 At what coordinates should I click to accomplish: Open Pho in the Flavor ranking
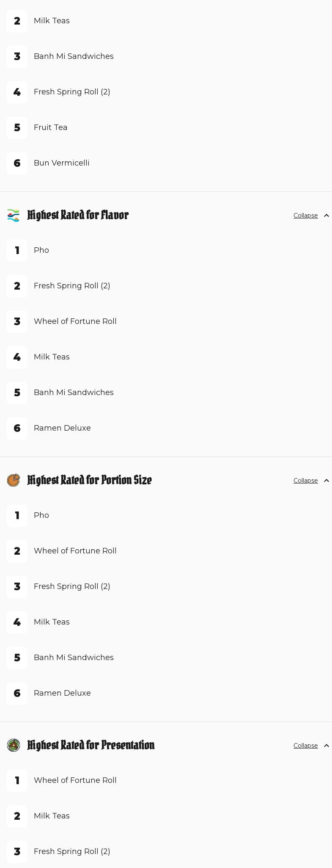41,250
